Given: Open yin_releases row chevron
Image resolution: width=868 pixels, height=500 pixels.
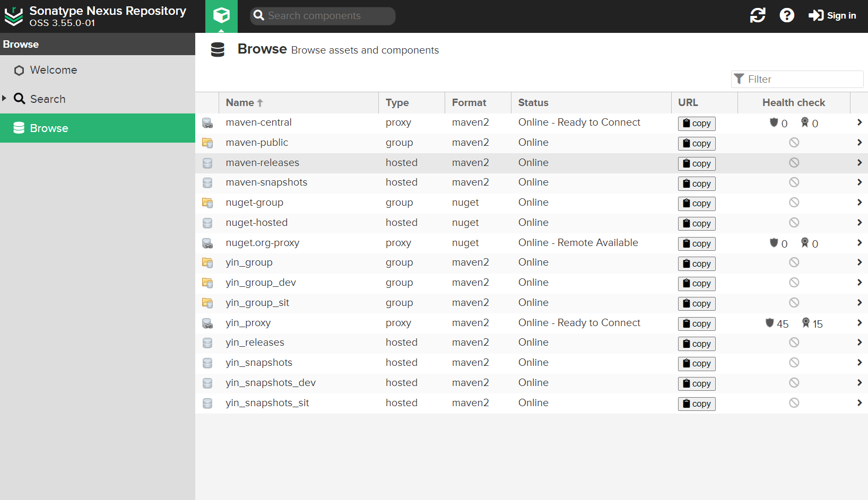Looking at the screenshot, I should [859, 343].
